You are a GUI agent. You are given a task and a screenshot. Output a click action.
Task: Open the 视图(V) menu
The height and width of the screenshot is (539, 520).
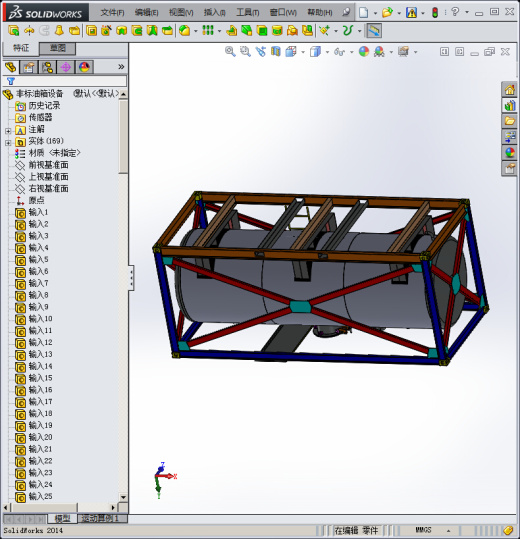click(181, 13)
